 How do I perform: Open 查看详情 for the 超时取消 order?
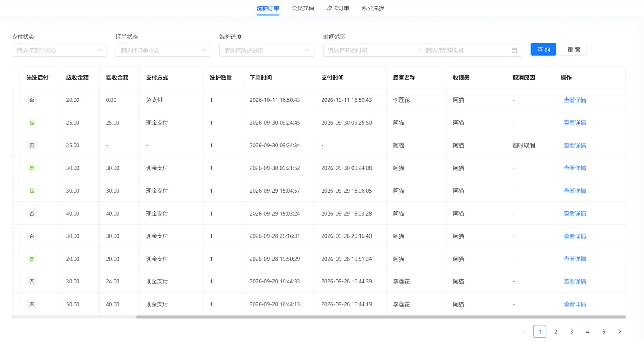tap(575, 145)
